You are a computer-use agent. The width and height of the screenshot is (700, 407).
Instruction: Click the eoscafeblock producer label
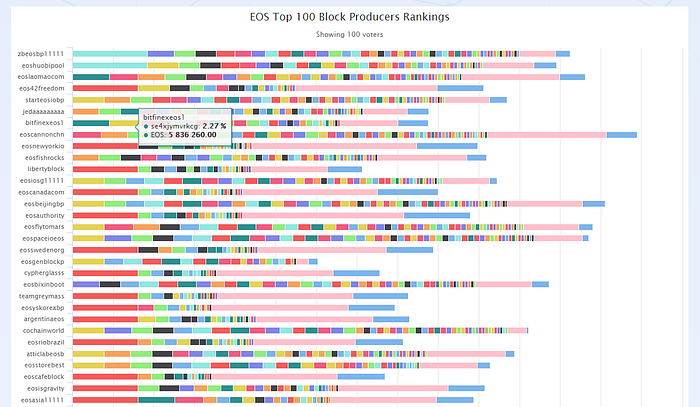(44, 377)
